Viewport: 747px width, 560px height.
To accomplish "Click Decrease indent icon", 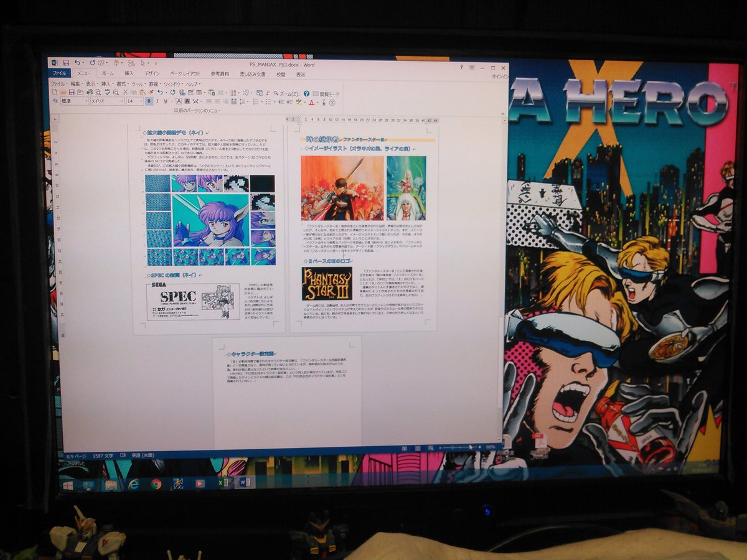I will (281, 101).
